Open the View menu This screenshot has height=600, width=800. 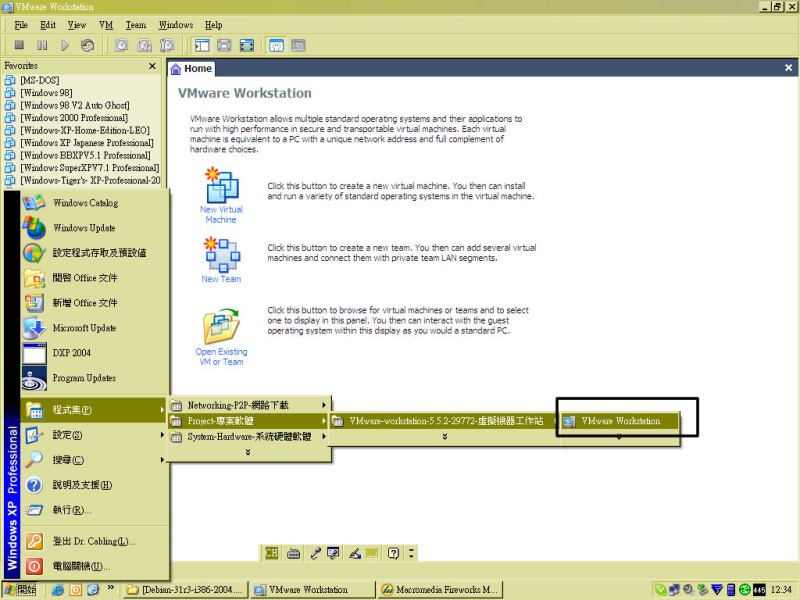(77, 25)
